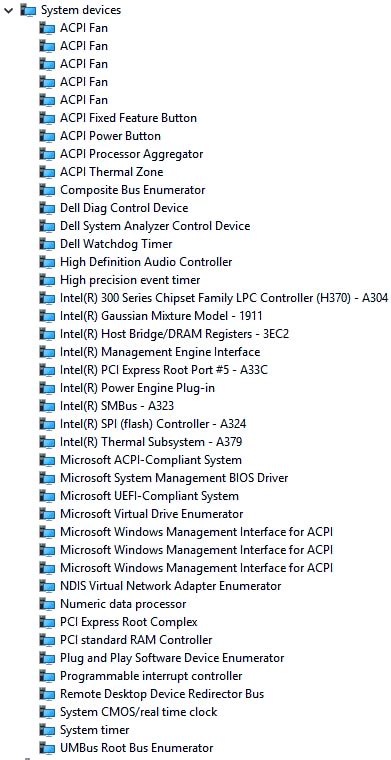Select ACPI Fixed Feature Button entry

tap(128, 118)
